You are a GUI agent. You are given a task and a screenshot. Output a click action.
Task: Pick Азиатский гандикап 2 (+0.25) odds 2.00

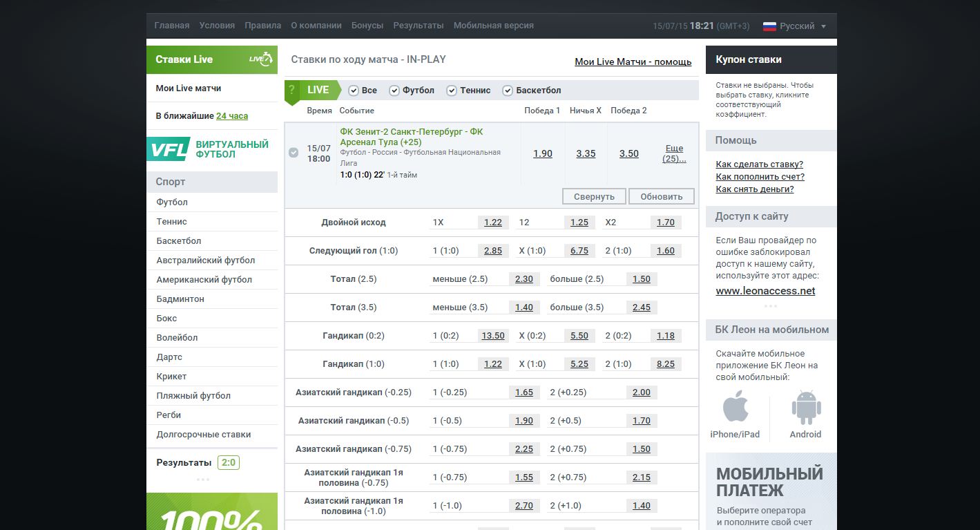642,392
